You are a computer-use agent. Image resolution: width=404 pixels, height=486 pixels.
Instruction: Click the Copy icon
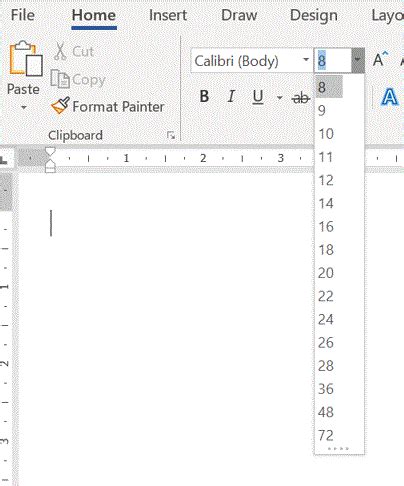pyautogui.click(x=60, y=79)
